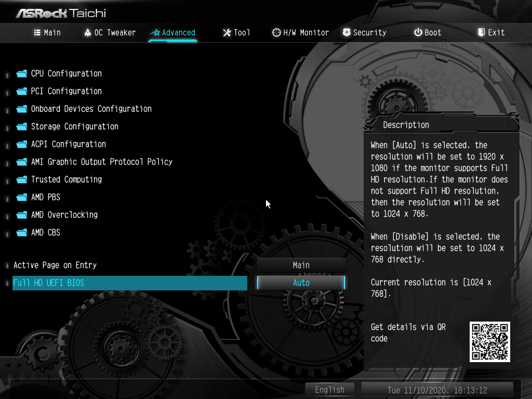532x399 pixels.
Task: Open AMD Overclocking submenu
Action: pos(64,215)
